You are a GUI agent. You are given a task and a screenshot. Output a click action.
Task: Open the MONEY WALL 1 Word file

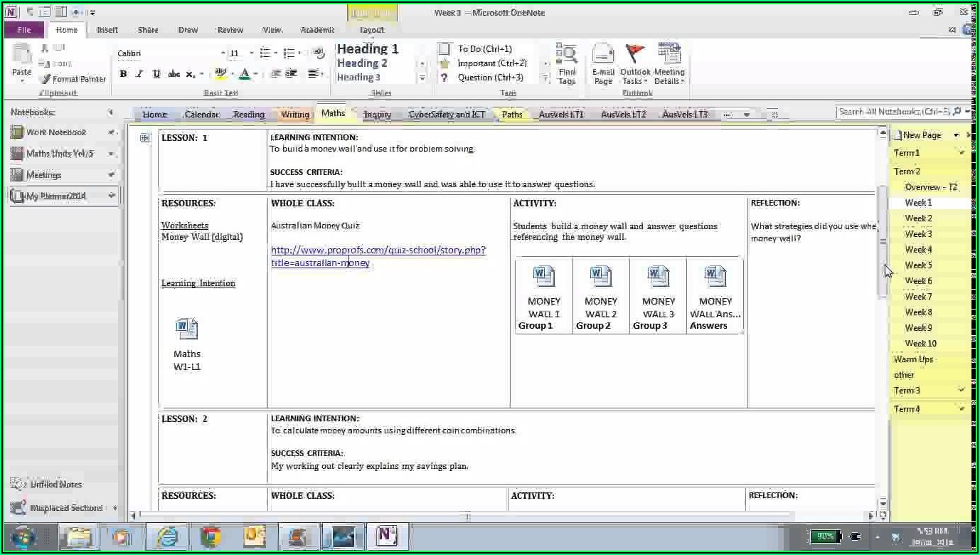tap(544, 277)
